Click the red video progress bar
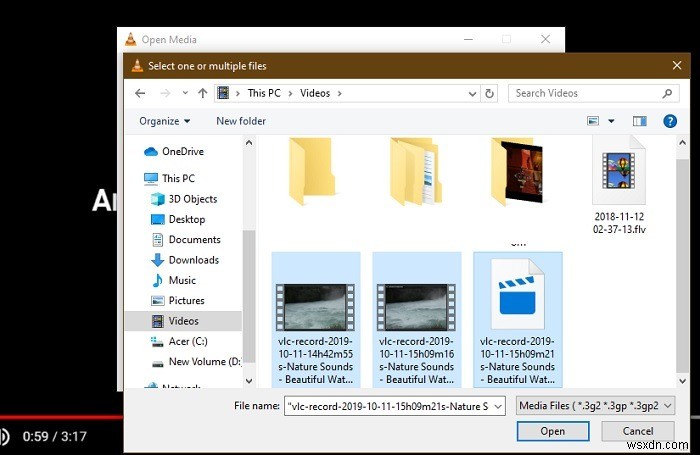The image size is (700, 455). point(62,417)
